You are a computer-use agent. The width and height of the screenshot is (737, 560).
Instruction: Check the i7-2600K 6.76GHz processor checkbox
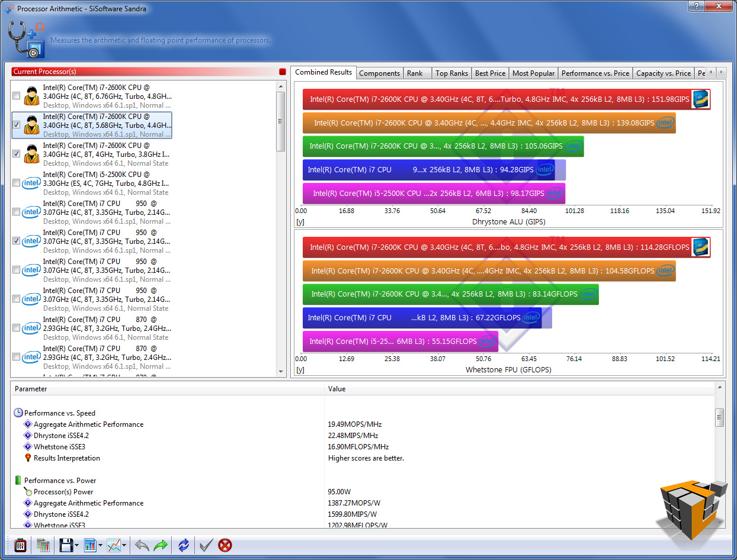(17, 96)
